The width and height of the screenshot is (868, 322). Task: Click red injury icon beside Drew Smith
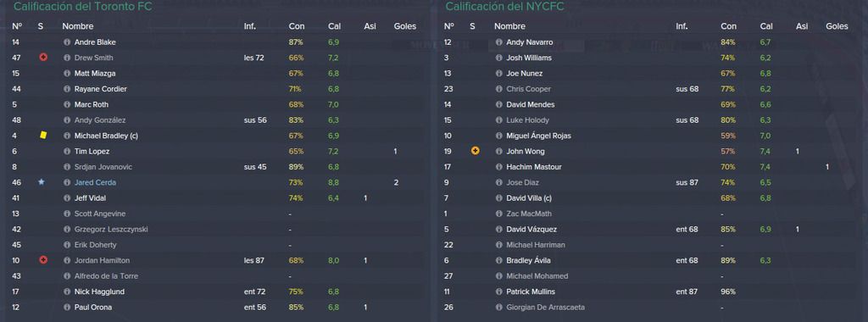click(43, 58)
